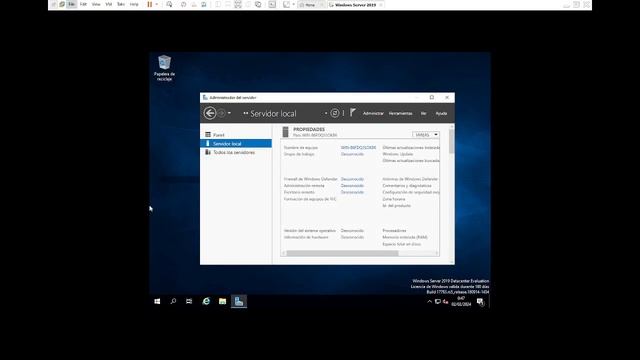Click the taskbar search icon
Image resolution: width=640 pixels, height=360 pixels.
coord(173,301)
